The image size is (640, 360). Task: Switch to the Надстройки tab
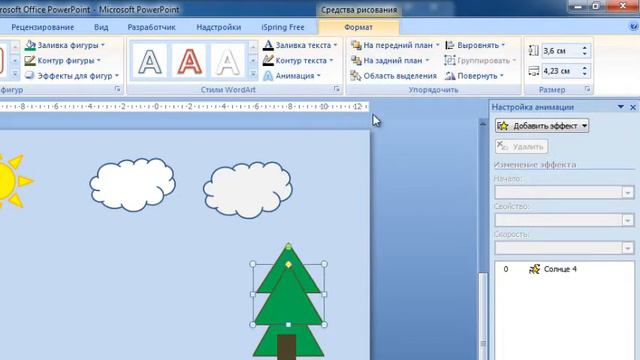click(x=219, y=27)
